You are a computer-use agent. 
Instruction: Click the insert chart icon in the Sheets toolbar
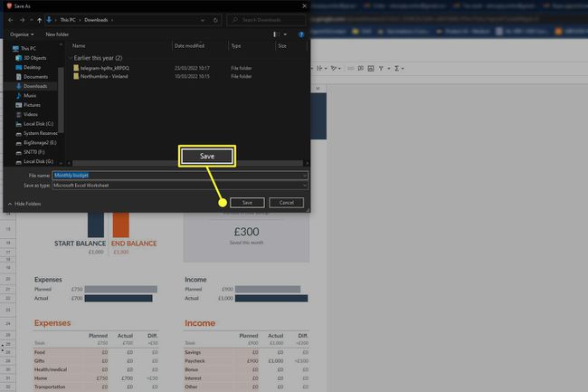371,68
